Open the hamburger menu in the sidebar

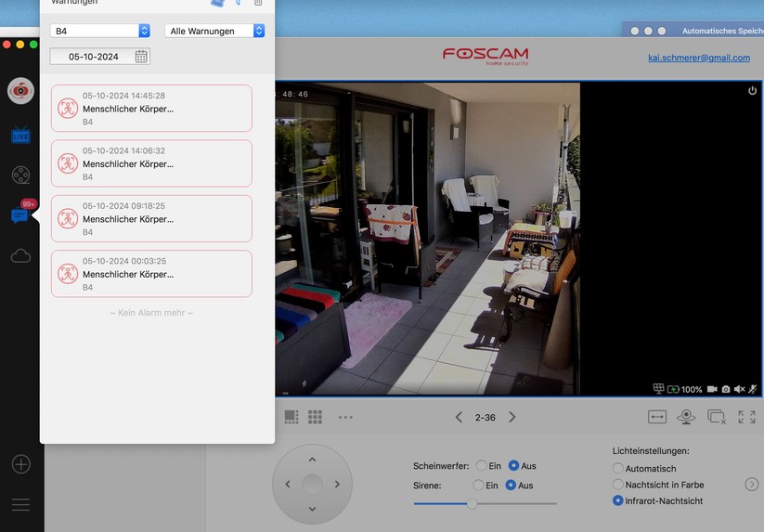click(21, 504)
